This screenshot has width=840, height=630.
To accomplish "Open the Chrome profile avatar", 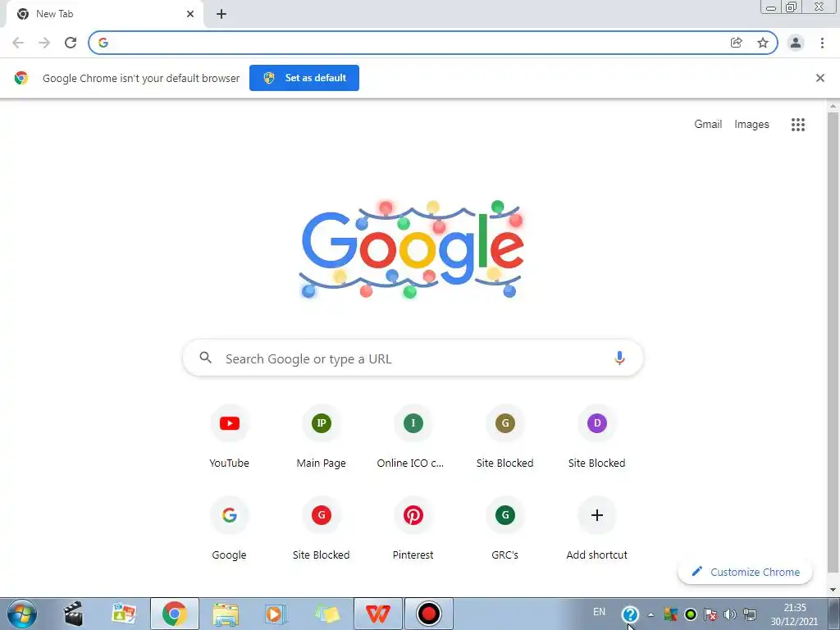I will 796,43.
